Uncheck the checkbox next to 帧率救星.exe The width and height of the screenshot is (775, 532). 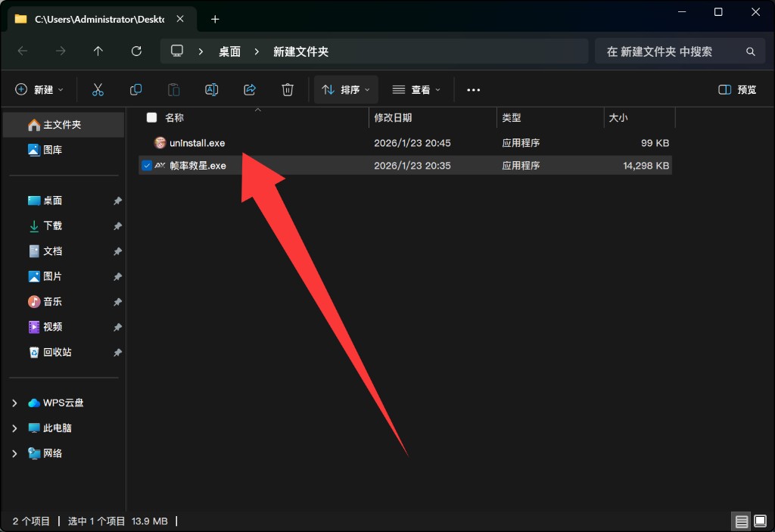tap(146, 165)
